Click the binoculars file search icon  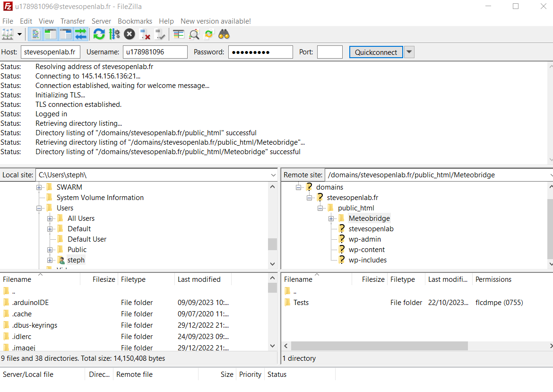(224, 34)
